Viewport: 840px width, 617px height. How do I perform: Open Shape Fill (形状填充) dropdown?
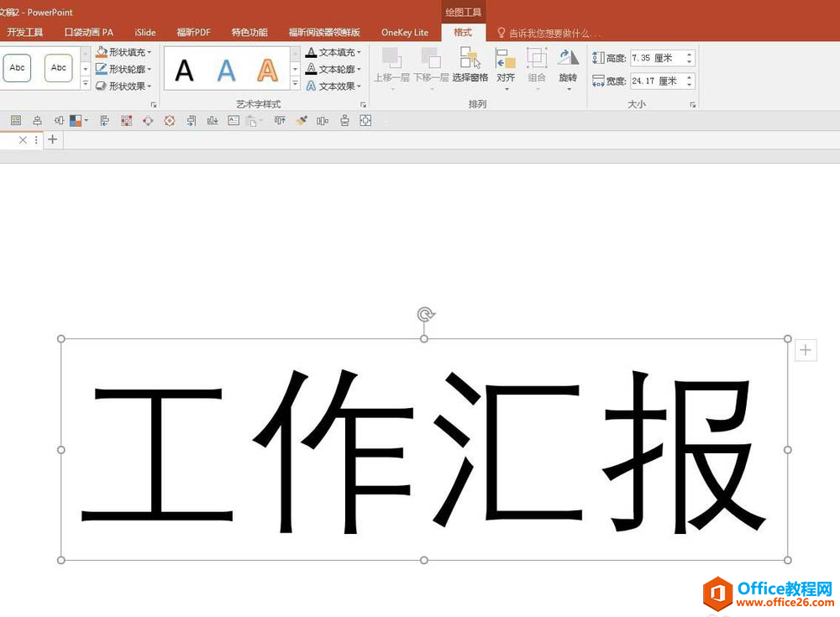[x=124, y=52]
